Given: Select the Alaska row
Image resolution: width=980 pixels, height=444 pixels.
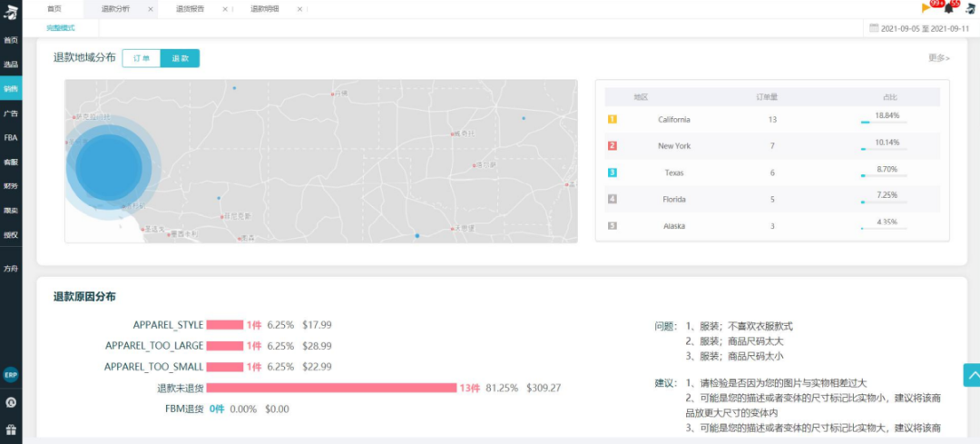Looking at the screenshot, I should click(772, 226).
